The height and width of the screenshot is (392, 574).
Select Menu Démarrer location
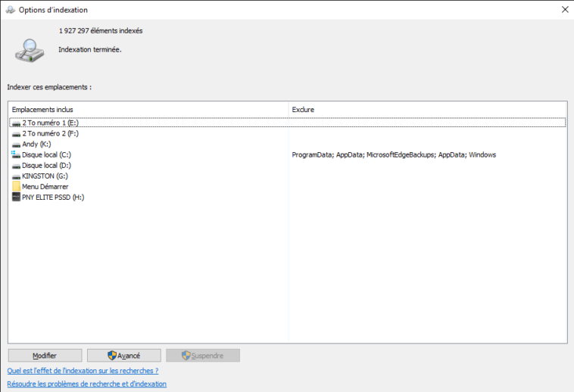tap(287, 186)
